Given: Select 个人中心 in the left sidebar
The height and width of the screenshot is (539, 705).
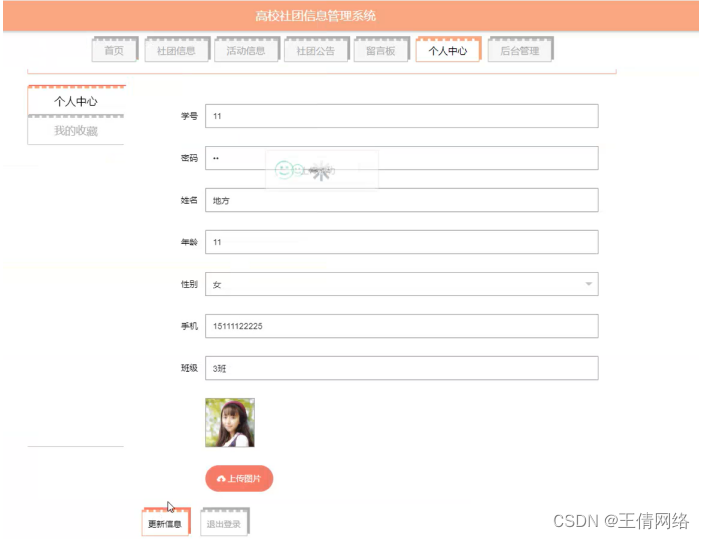Looking at the screenshot, I should click(76, 101).
